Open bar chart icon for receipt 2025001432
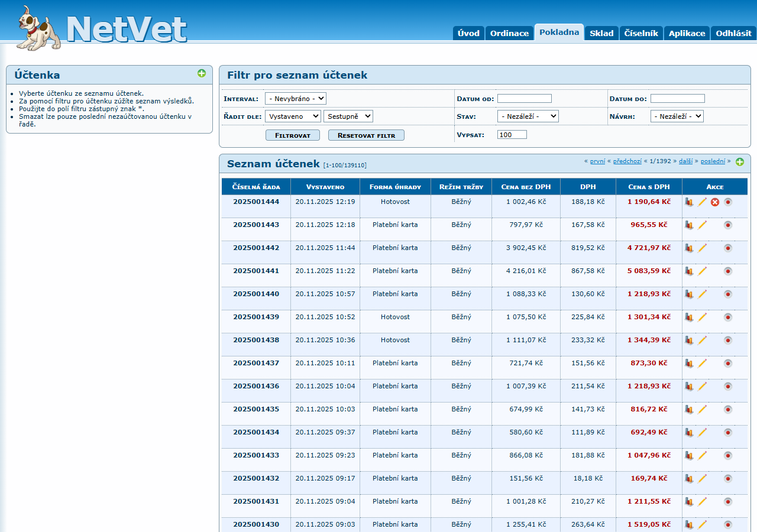 (x=689, y=478)
